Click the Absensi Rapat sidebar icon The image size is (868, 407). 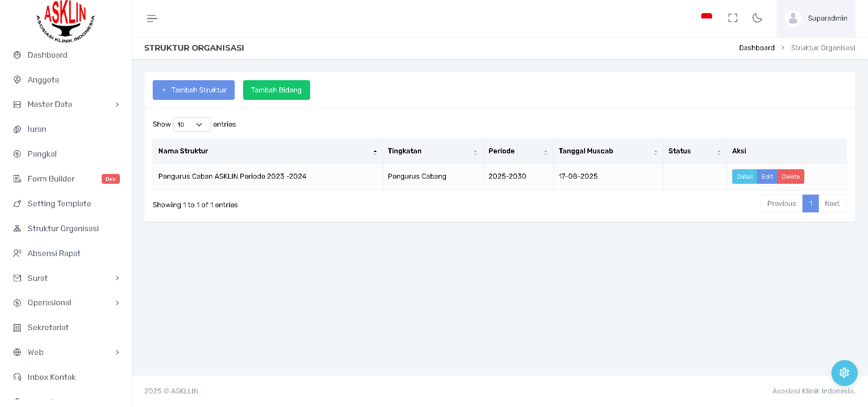(17, 254)
